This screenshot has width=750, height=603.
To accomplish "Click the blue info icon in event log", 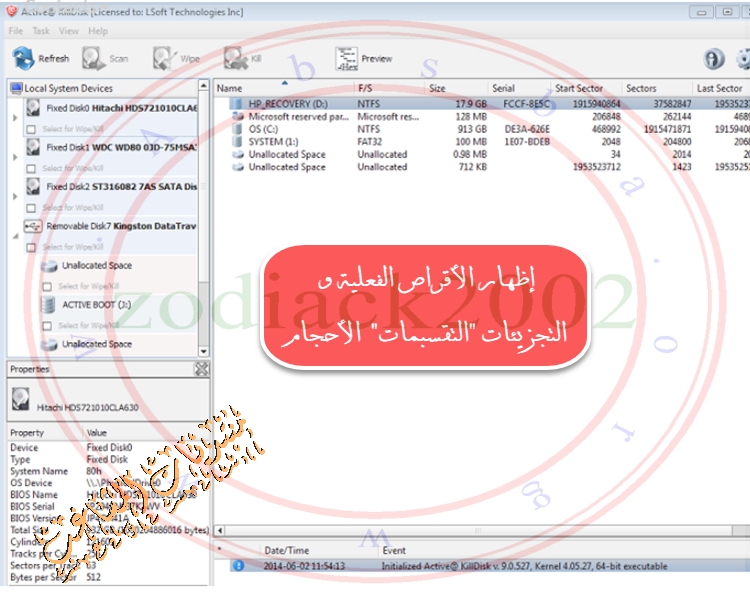I will click(238, 566).
